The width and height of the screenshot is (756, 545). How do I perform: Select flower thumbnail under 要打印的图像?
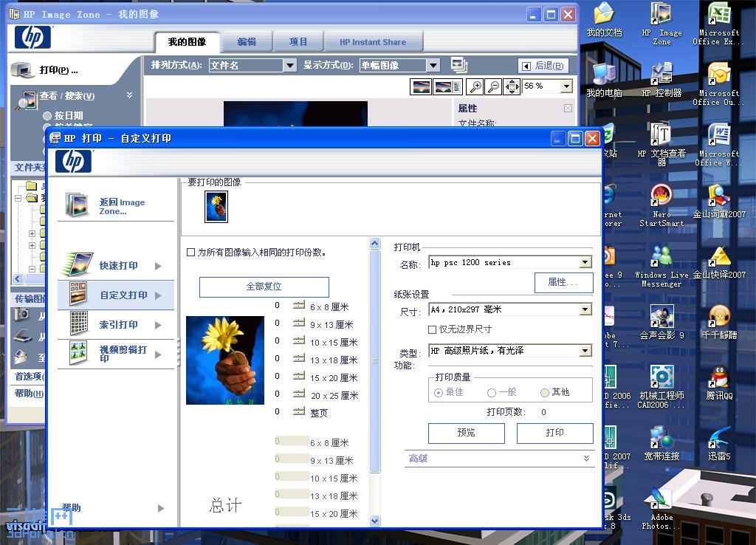click(216, 207)
